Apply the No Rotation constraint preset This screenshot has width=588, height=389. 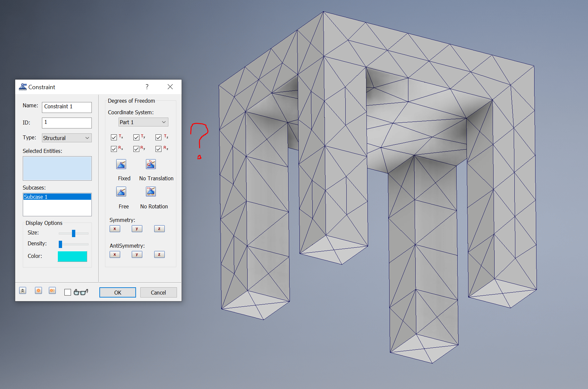(x=151, y=192)
